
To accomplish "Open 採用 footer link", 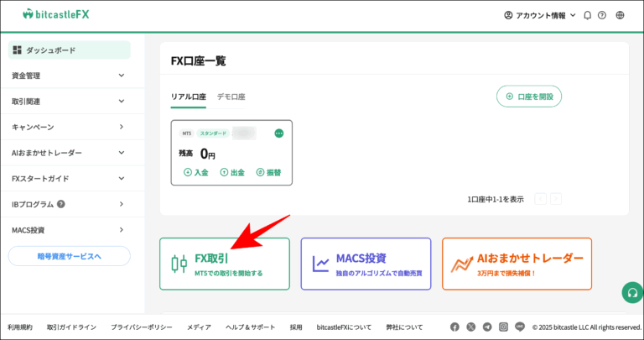I will (x=296, y=327).
